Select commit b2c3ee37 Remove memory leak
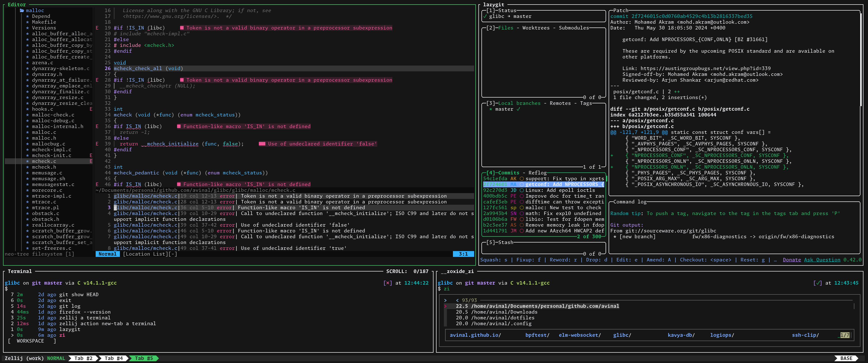 coord(544,225)
